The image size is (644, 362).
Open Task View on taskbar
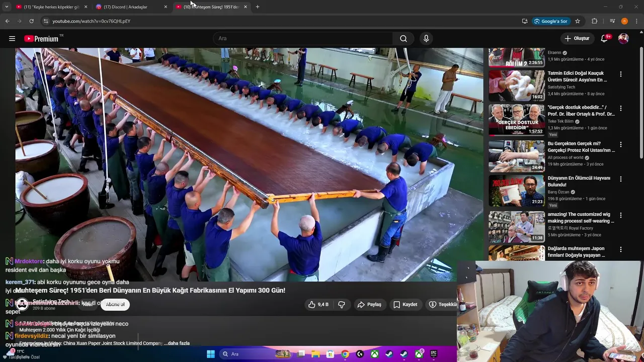click(x=301, y=354)
